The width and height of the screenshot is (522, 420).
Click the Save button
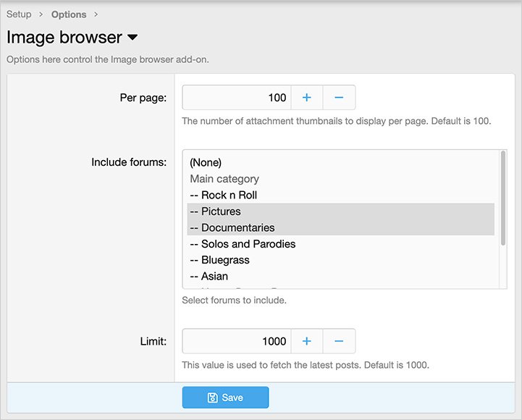pyautogui.click(x=225, y=398)
